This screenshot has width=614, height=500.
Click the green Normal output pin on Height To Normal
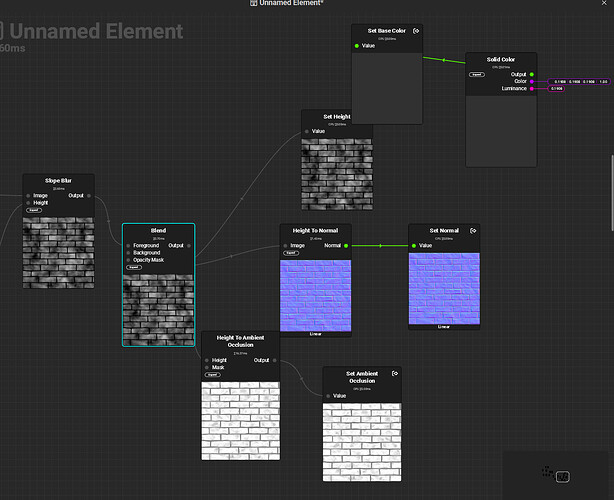coord(345,245)
